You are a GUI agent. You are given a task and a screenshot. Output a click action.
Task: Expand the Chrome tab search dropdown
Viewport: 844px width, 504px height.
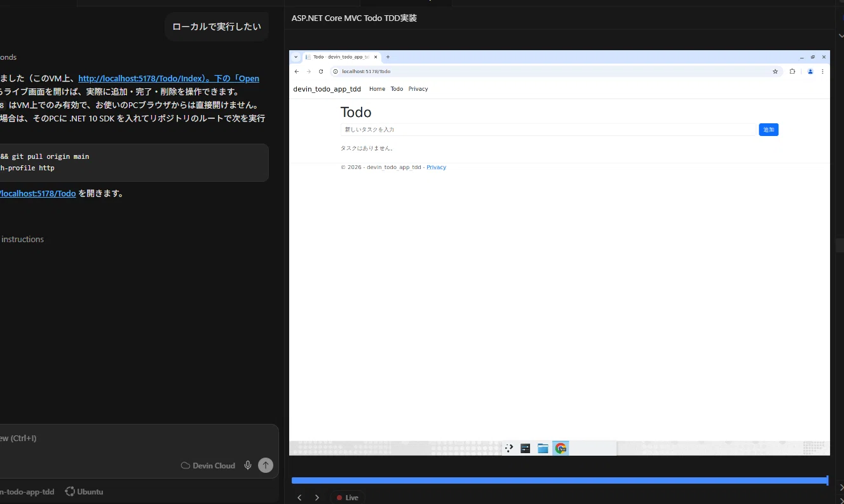point(296,57)
